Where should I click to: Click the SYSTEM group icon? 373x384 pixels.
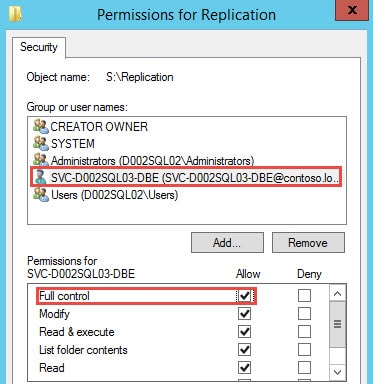coord(41,144)
